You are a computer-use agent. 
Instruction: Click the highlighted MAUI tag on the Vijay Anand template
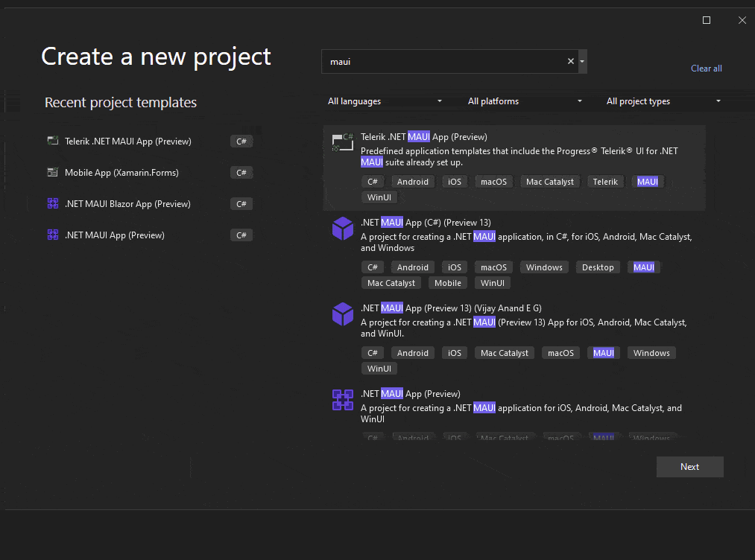[603, 353]
